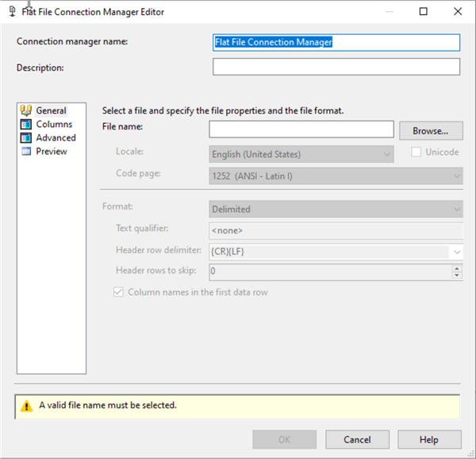Expand the Format dropdown
The image size is (476, 459).
(x=455, y=210)
